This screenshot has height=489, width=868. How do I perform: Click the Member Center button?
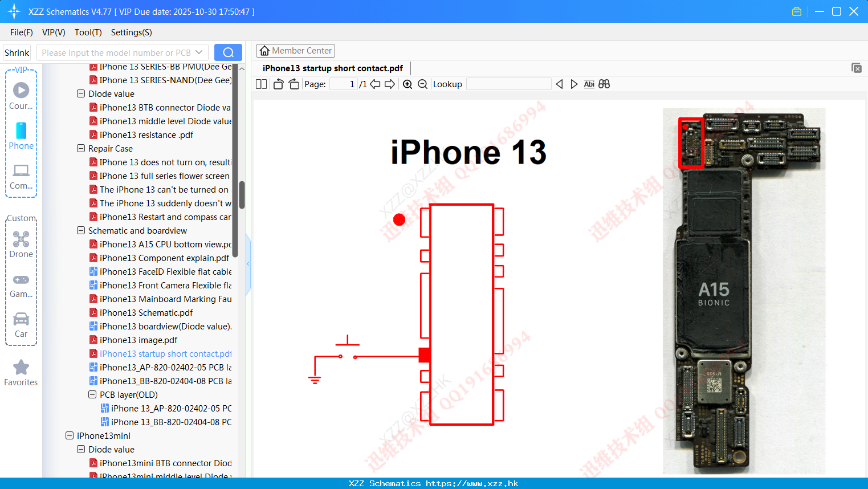[x=295, y=51]
